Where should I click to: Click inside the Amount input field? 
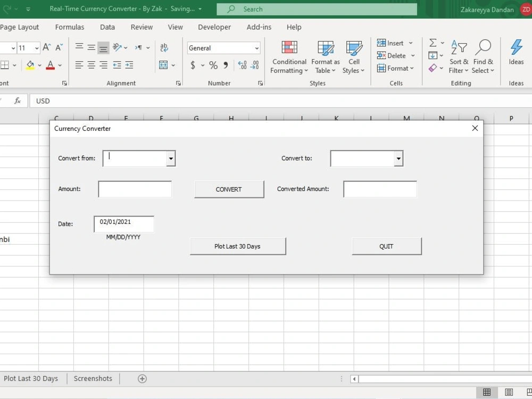(135, 189)
